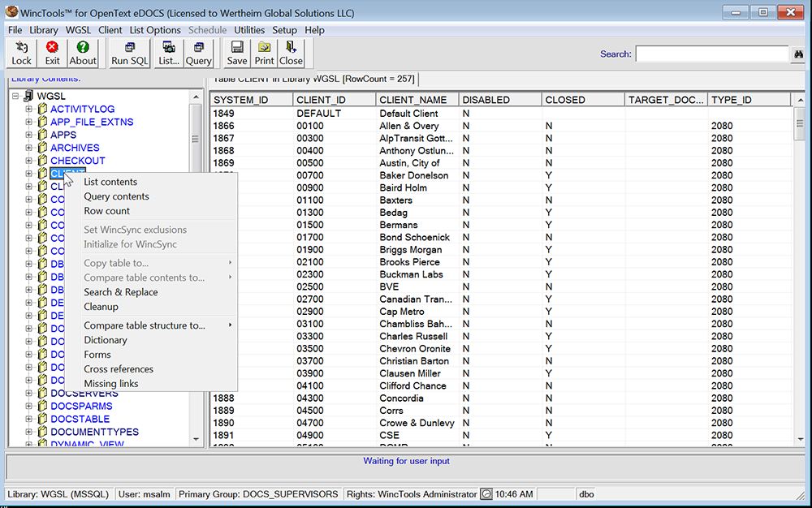Expand the DOCSPARMS tree node
Viewport: 812px width, 508px height.
click(29, 406)
